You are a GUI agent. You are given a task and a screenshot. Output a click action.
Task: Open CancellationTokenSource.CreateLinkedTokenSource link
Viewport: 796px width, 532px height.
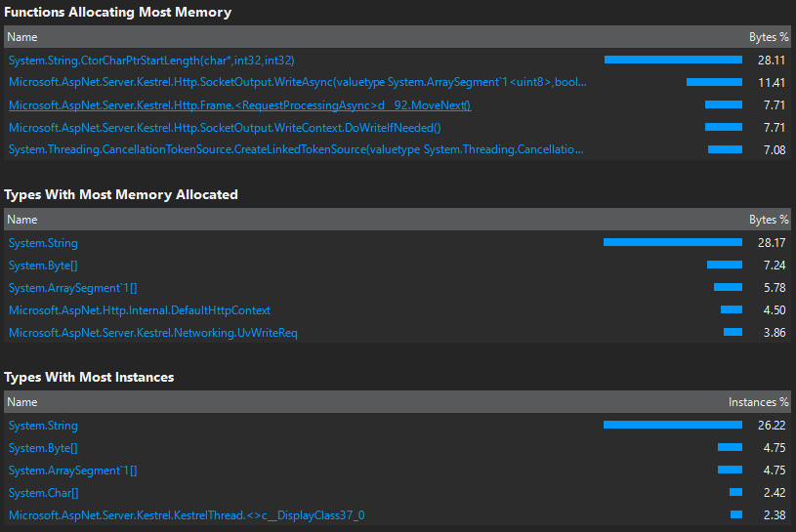[x=296, y=149]
